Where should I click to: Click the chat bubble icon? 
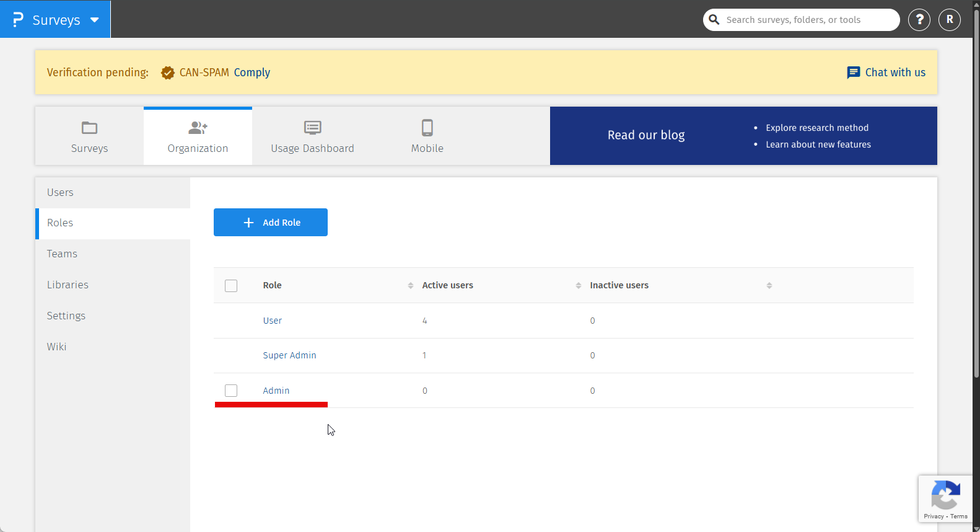[x=853, y=73]
